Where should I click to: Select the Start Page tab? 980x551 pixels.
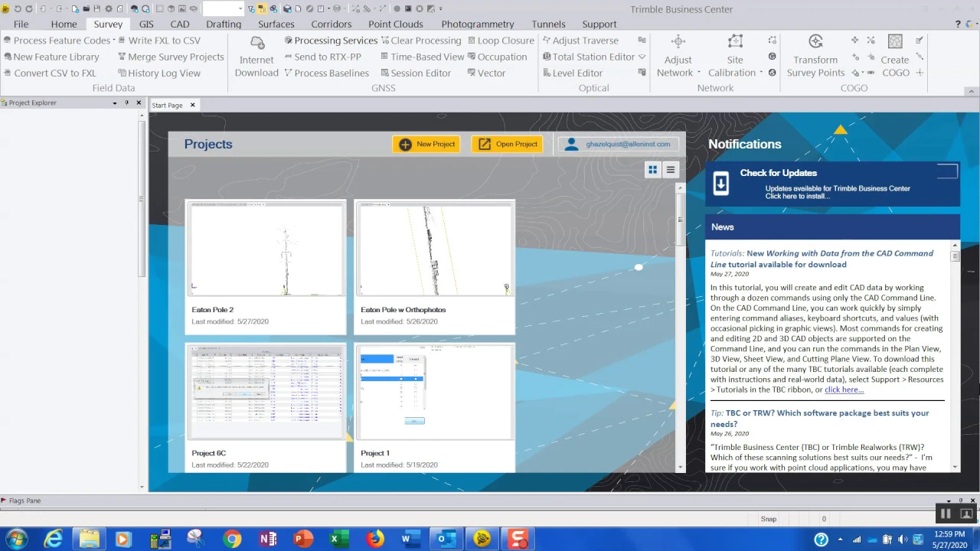click(x=167, y=105)
